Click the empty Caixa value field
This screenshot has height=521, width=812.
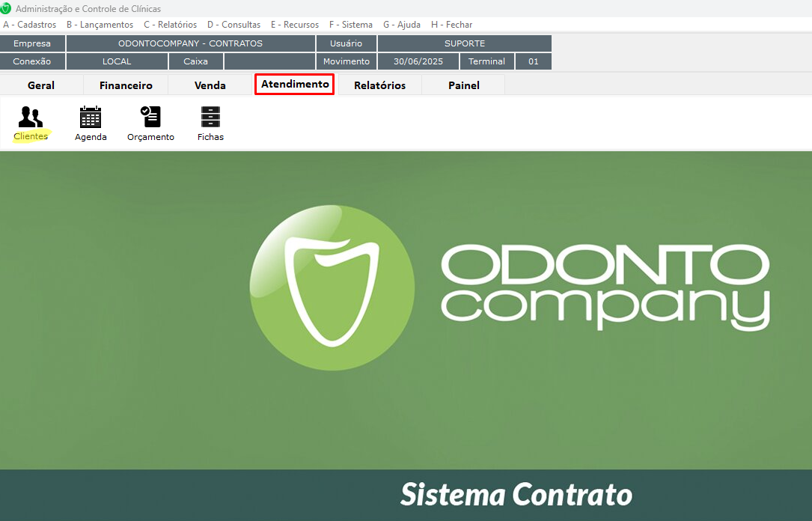click(269, 61)
